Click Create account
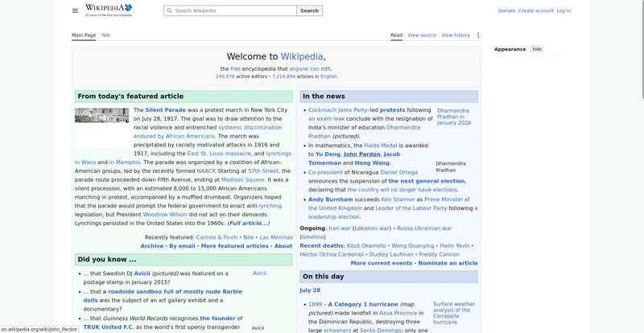Viewport: 644px width, 333px height. click(535, 10)
